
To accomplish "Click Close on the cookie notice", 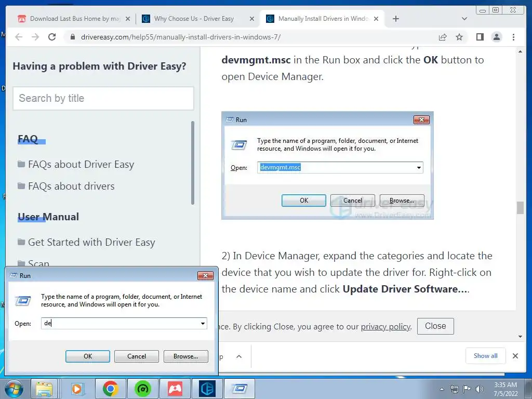I will 435,326.
